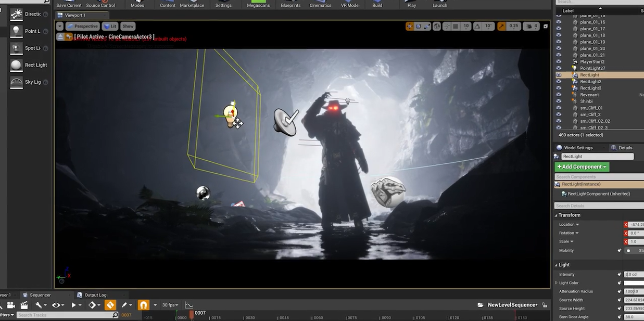The width and height of the screenshot is (644, 321).
Task: Open the Details tab
Action: (x=625, y=148)
